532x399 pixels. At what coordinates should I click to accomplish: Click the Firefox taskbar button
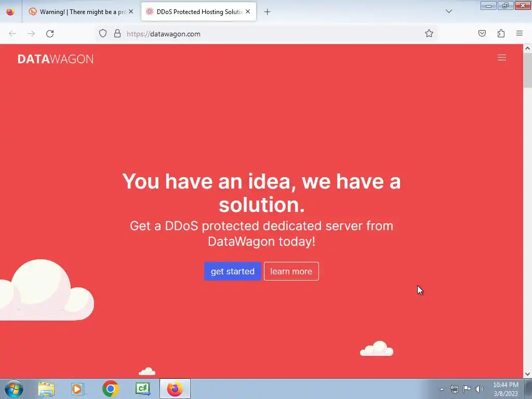coord(175,389)
